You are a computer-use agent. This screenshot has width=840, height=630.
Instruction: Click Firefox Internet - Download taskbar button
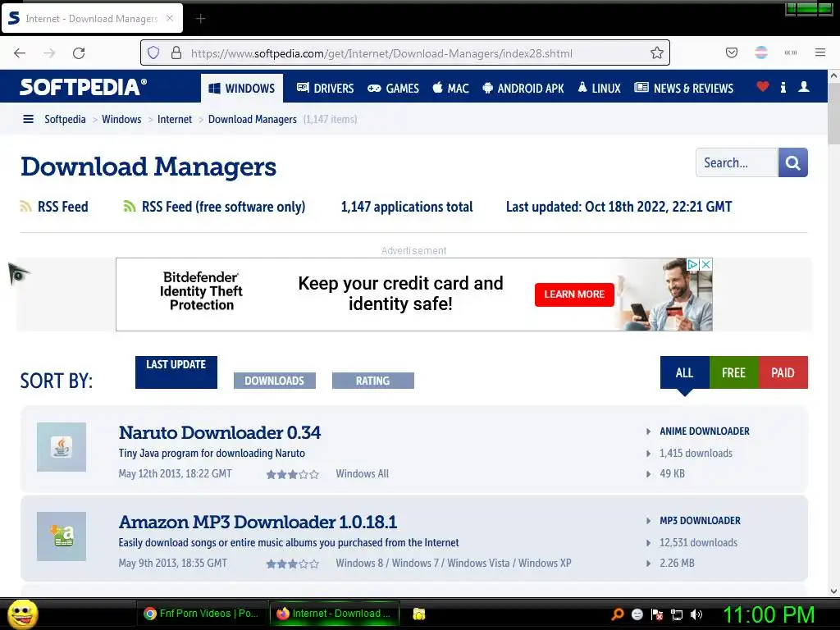335,614
